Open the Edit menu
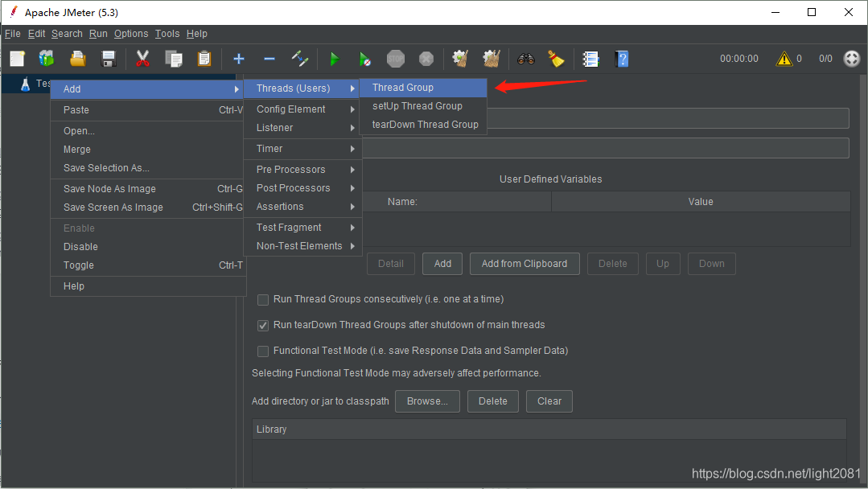Screen dimensions: 868x489 pos(36,34)
